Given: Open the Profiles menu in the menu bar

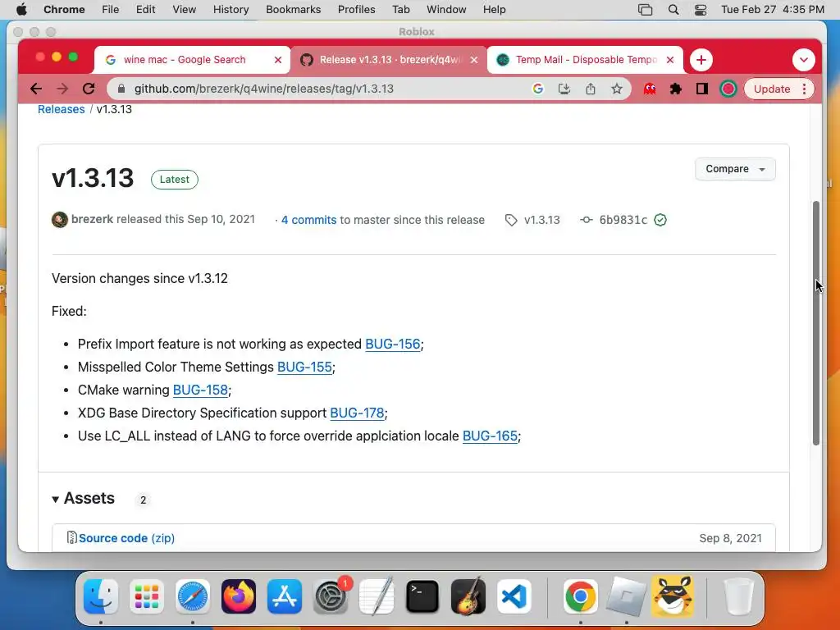Looking at the screenshot, I should pyautogui.click(x=356, y=10).
